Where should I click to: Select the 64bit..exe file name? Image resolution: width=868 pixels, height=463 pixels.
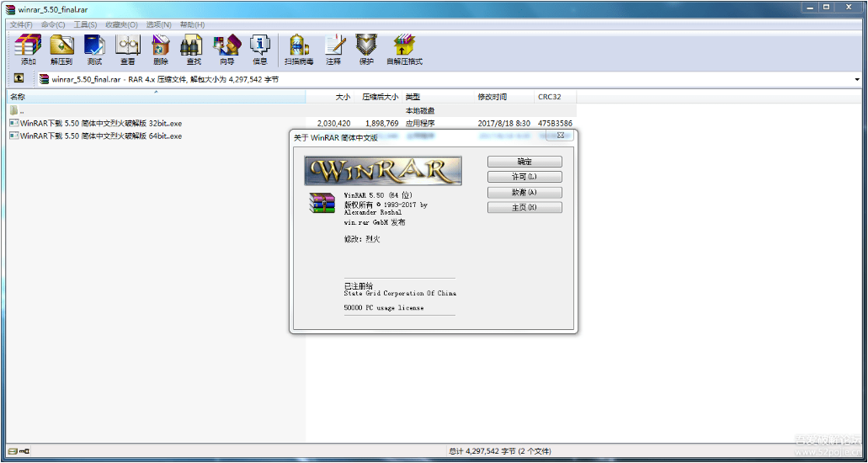coord(101,136)
